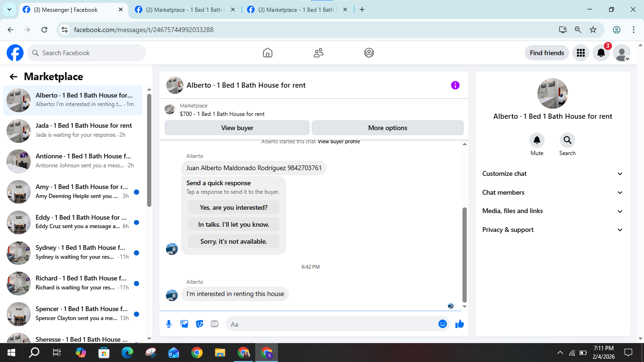The height and width of the screenshot is (362, 644).
Task: Open the emoji picker smiley icon
Action: [x=442, y=324]
